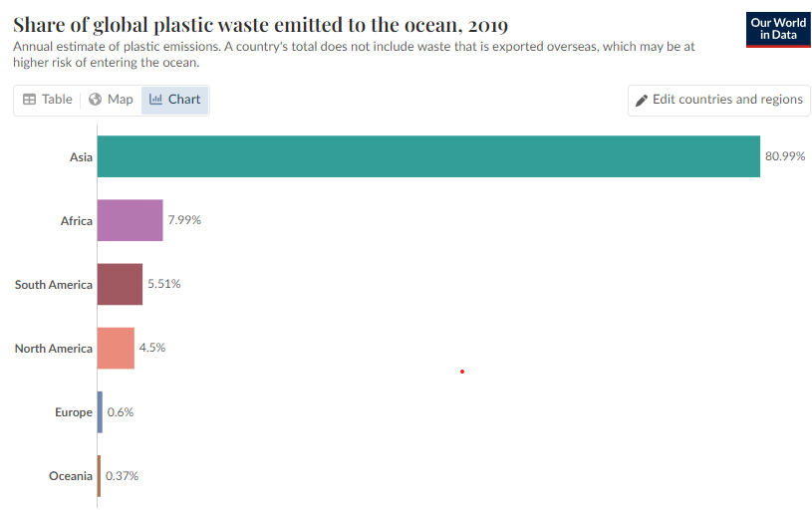Click the North America label
812x512 pixels.
point(54,349)
